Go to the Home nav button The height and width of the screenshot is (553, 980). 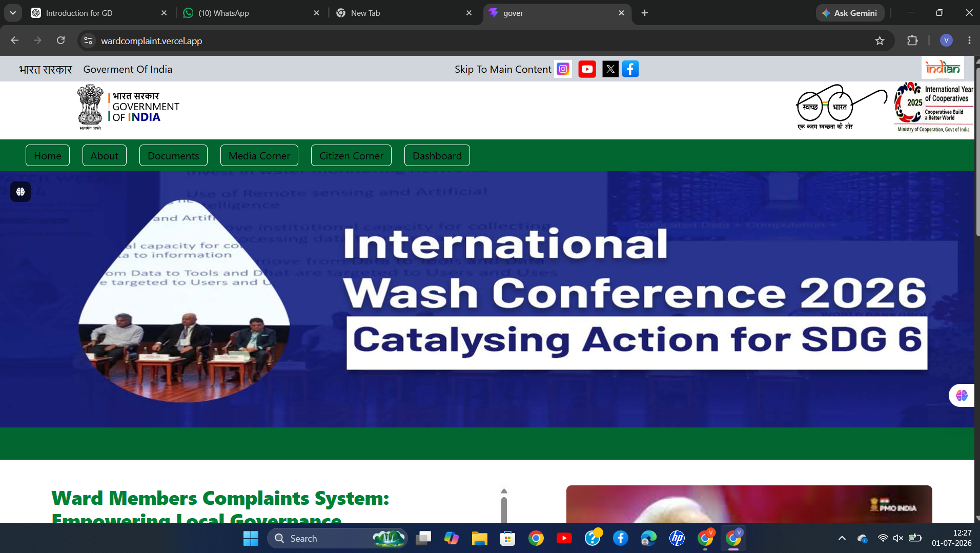(47, 155)
